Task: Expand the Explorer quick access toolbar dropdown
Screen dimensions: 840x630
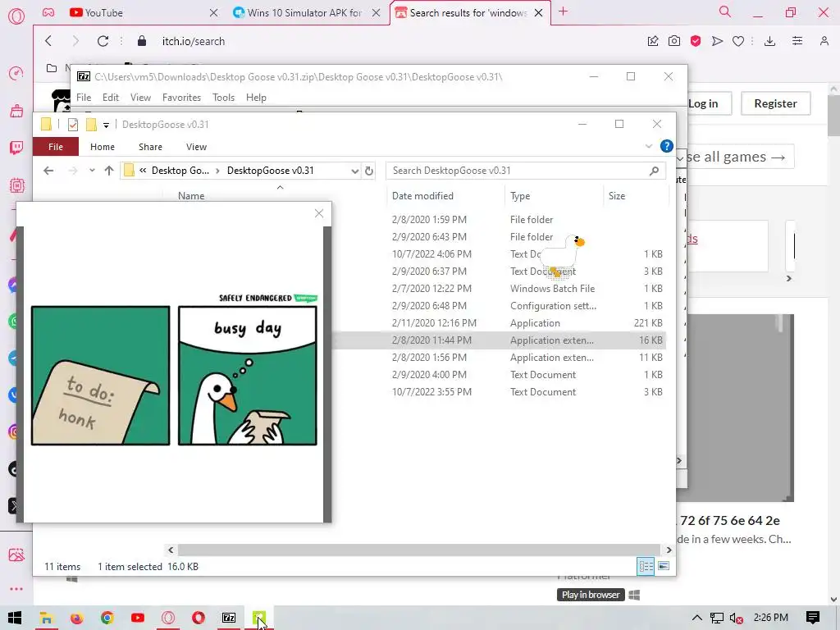Action: (x=106, y=126)
